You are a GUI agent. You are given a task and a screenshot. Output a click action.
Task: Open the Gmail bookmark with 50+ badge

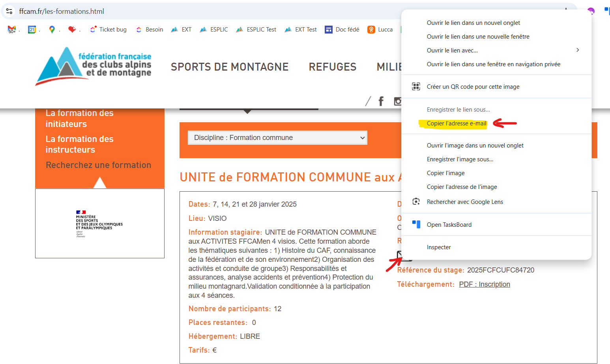[11, 29]
